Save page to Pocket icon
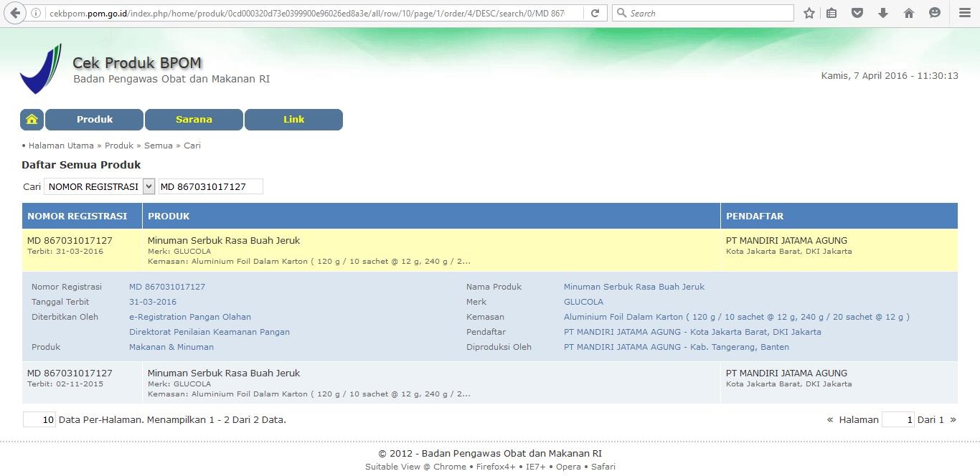The image size is (980, 476). click(x=857, y=13)
